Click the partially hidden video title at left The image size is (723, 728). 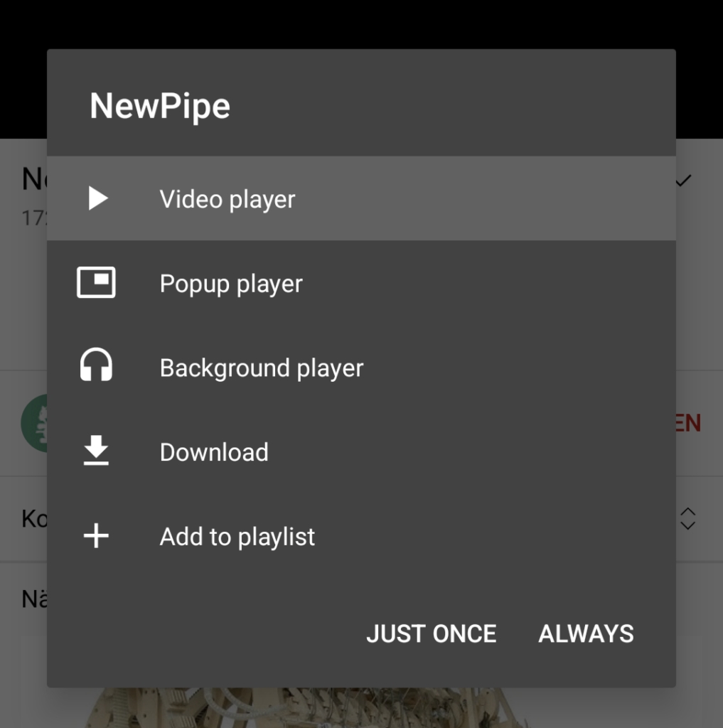click(x=33, y=179)
